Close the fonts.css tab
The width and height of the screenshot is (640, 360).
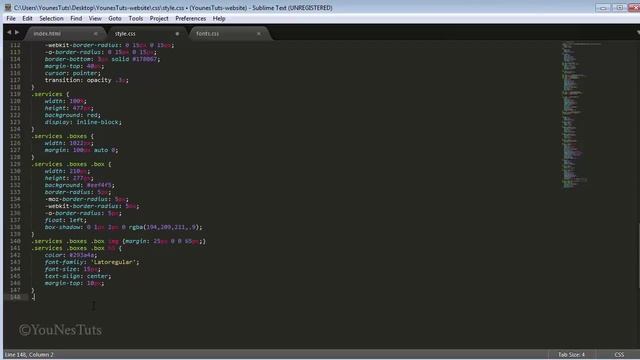pyautogui.click(x=258, y=33)
